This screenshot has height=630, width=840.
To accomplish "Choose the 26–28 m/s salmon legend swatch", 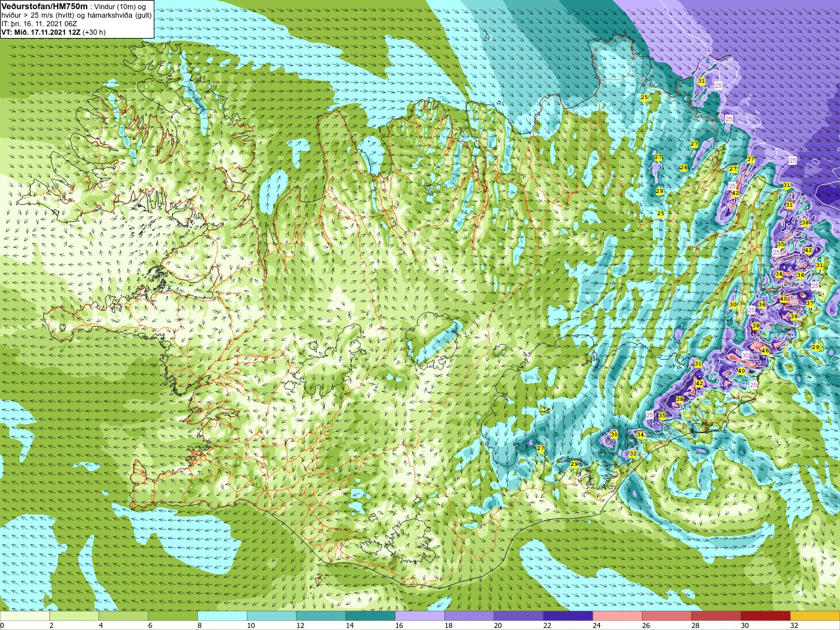I will (667, 616).
